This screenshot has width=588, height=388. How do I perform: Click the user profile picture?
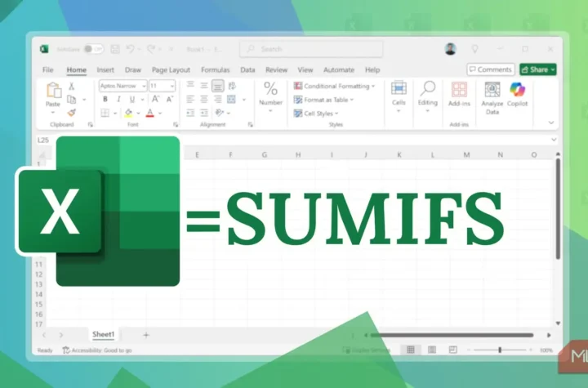coord(450,49)
